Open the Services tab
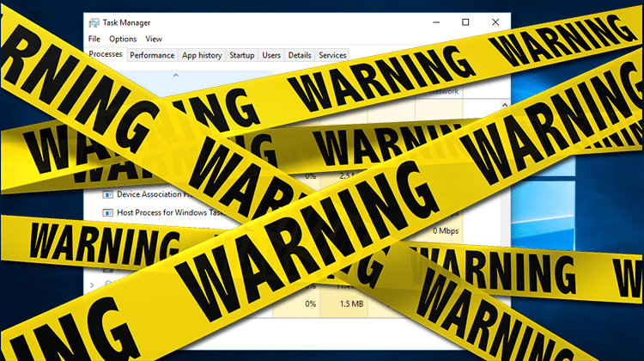The image size is (644, 361). pyautogui.click(x=332, y=55)
